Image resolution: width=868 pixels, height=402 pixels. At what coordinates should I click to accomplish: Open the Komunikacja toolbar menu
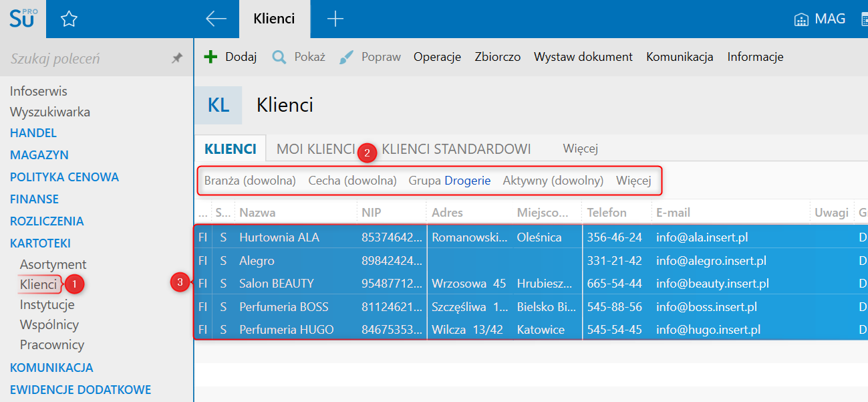(680, 57)
